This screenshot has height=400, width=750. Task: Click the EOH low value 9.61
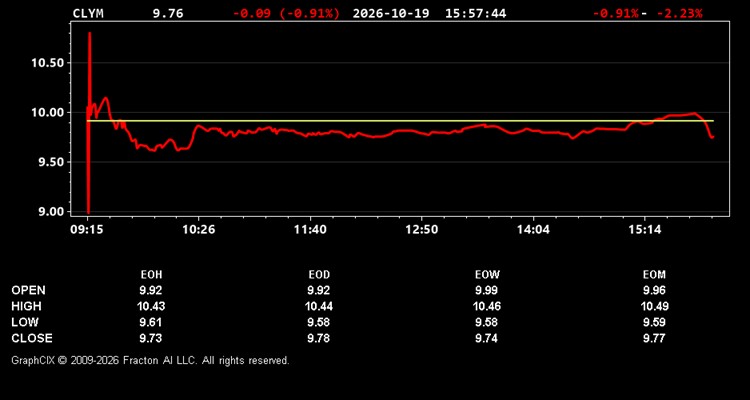[x=151, y=322]
